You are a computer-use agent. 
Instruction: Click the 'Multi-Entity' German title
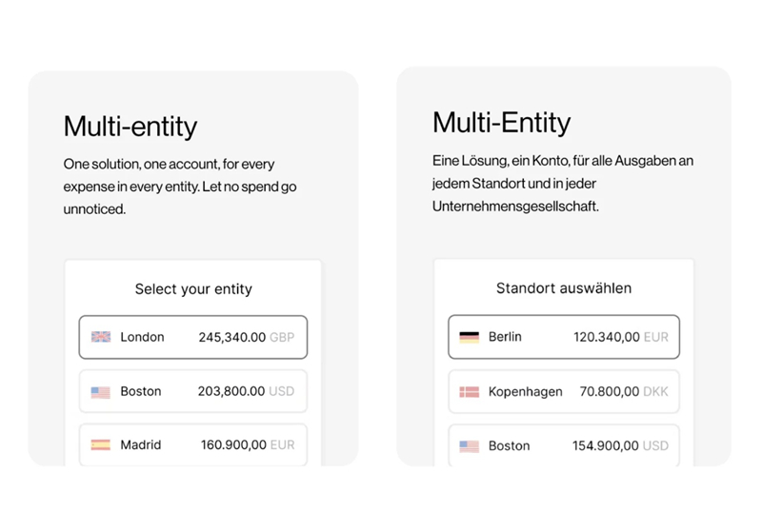tap(501, 123)
